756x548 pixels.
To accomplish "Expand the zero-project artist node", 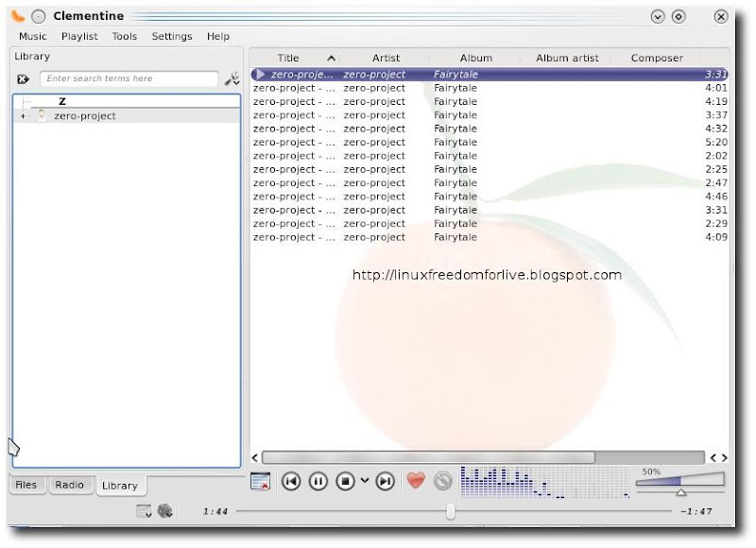I will [23, 116].
